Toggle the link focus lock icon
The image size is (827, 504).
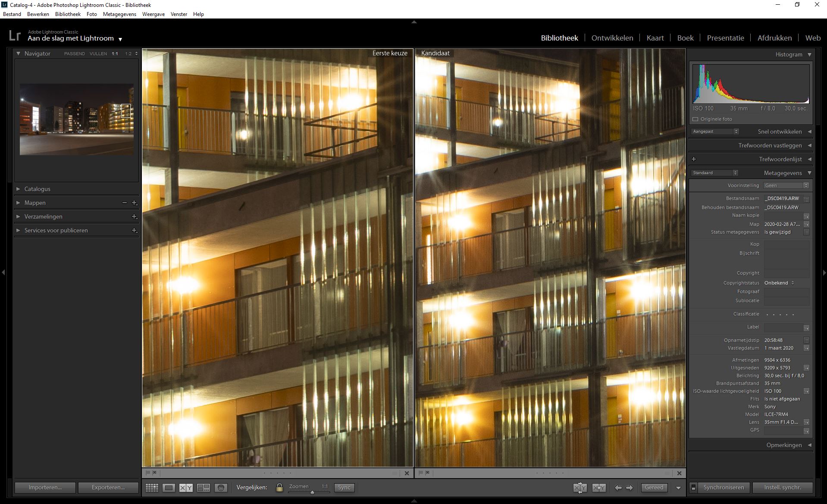tap(279, 488)
